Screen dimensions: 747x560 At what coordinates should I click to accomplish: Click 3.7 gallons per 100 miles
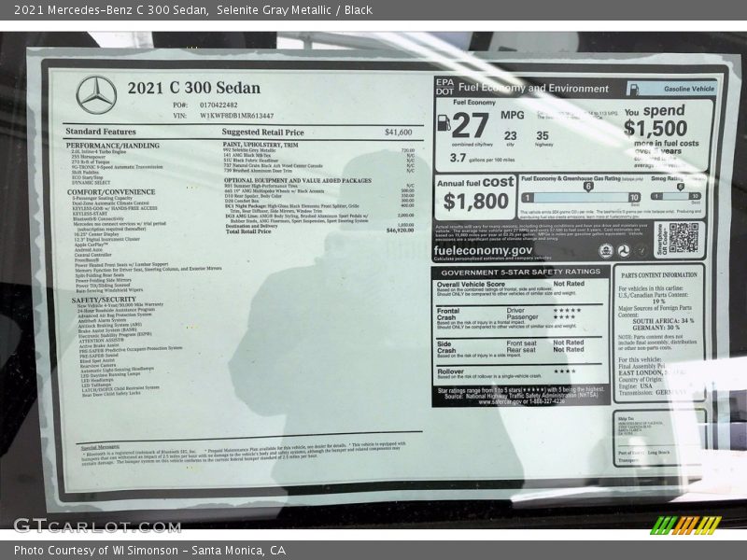[482, 158]
